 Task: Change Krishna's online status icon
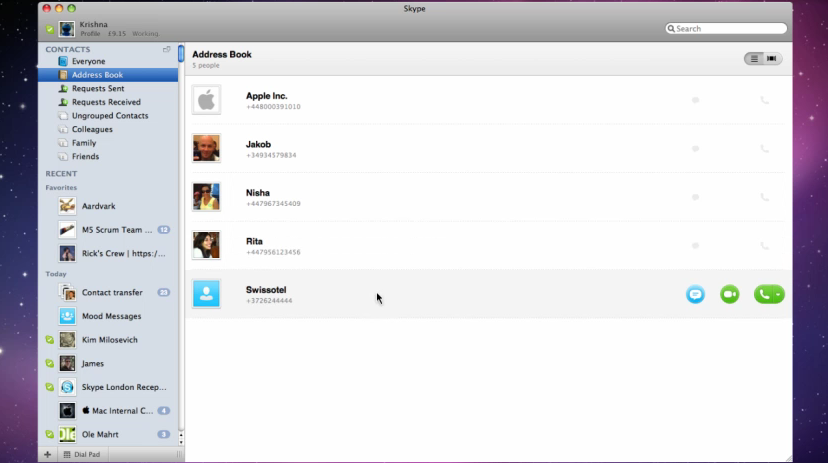tap(50, 29)
